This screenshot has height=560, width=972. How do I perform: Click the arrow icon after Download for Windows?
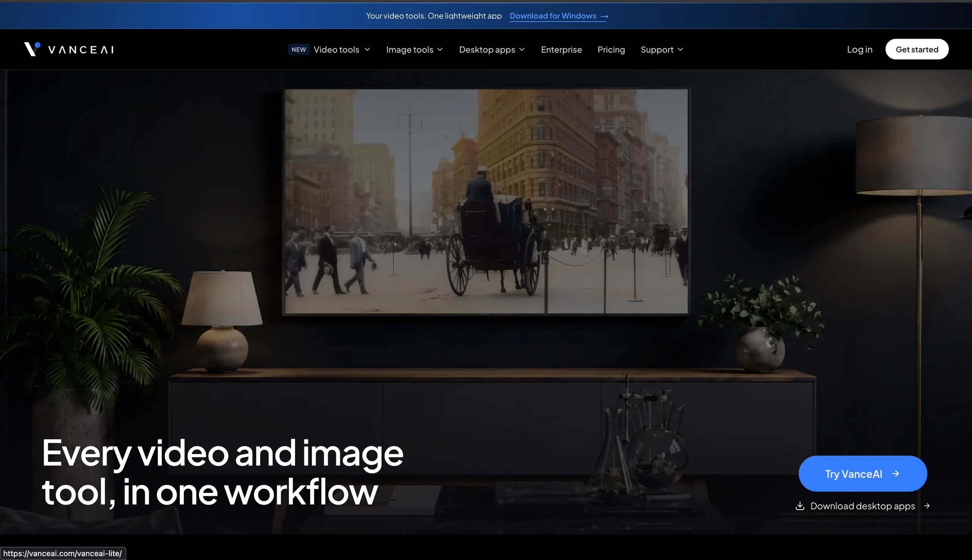coord(604,16)
